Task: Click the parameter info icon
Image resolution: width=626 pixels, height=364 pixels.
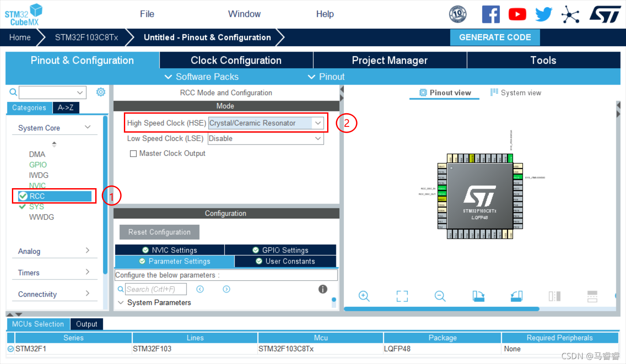Action: pos(323,289)
